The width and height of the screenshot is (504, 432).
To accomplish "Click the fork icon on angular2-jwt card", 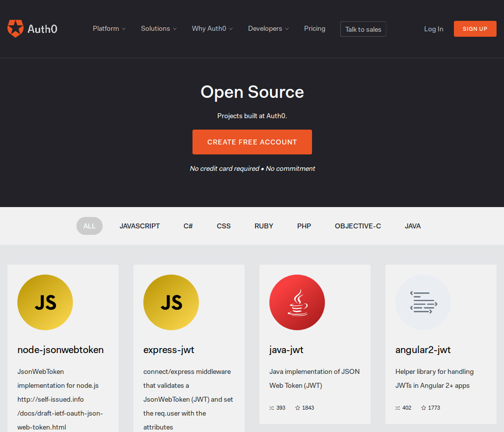I will point(398,408).
